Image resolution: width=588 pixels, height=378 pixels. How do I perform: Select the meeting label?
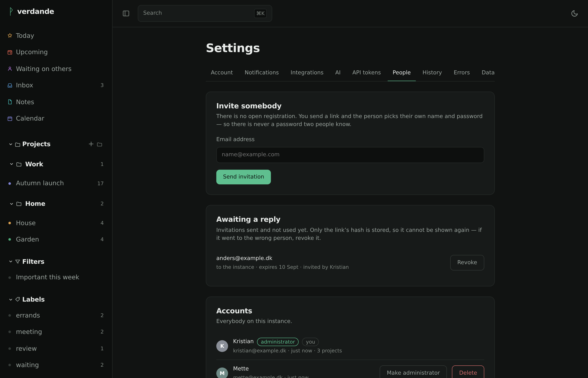click(x=56, y=332)
